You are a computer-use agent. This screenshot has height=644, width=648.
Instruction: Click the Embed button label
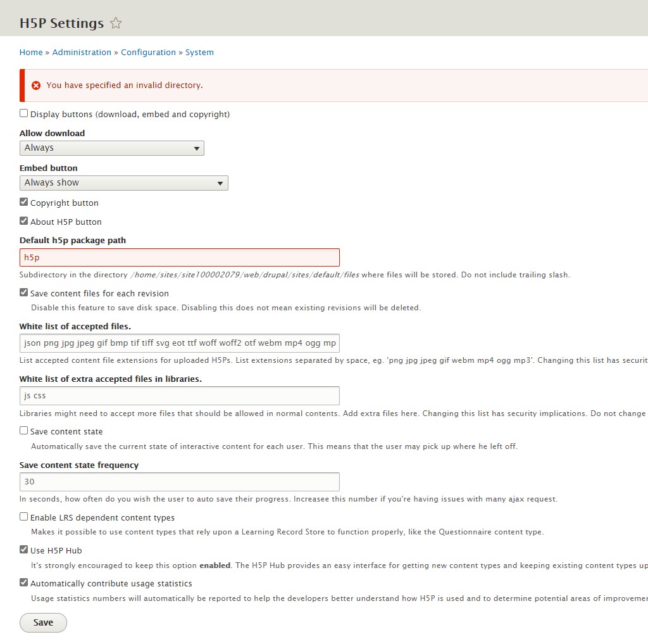[x=48, y=168]
